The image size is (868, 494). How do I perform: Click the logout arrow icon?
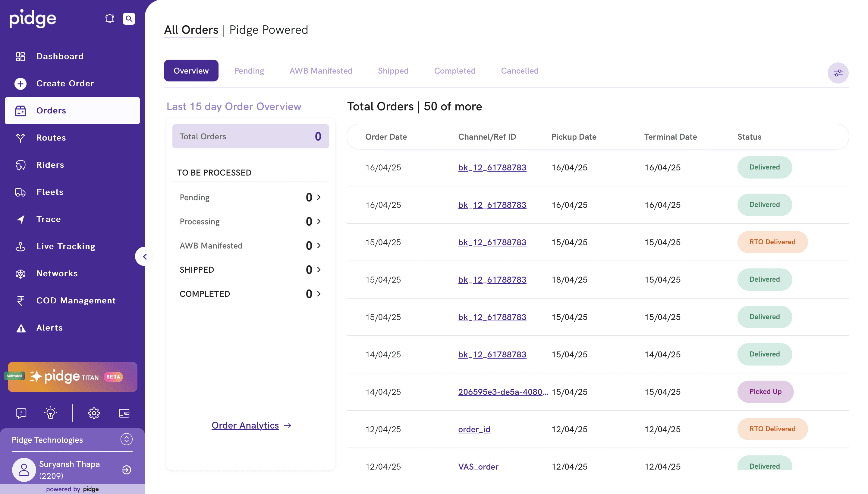pos(127,470)
